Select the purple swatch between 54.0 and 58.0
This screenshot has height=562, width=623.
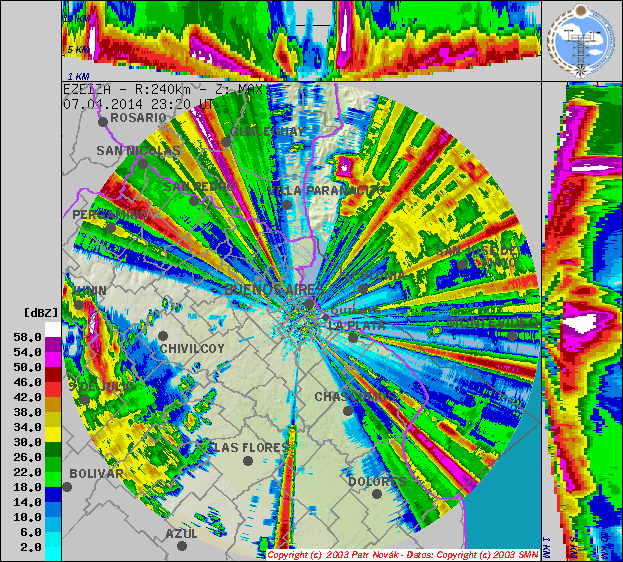(53, 345)
